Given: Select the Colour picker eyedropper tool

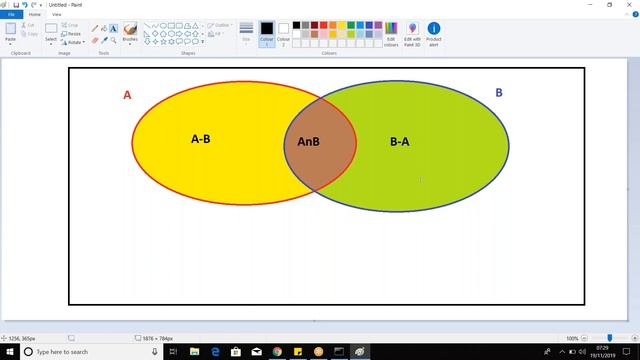Looking at the screenshot, I should click(104, 40).
